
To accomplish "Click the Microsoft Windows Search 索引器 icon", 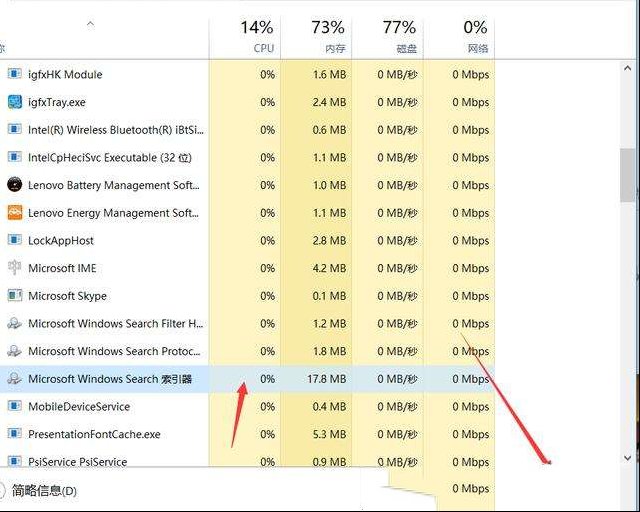I will (x=15, y=378).
